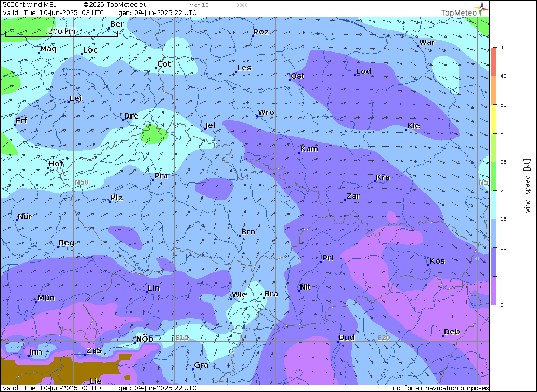Image resolution: width=537 pixels, height=392 pixels.
Task: Click the 'Mag' city label
Action: pos(48,49)
